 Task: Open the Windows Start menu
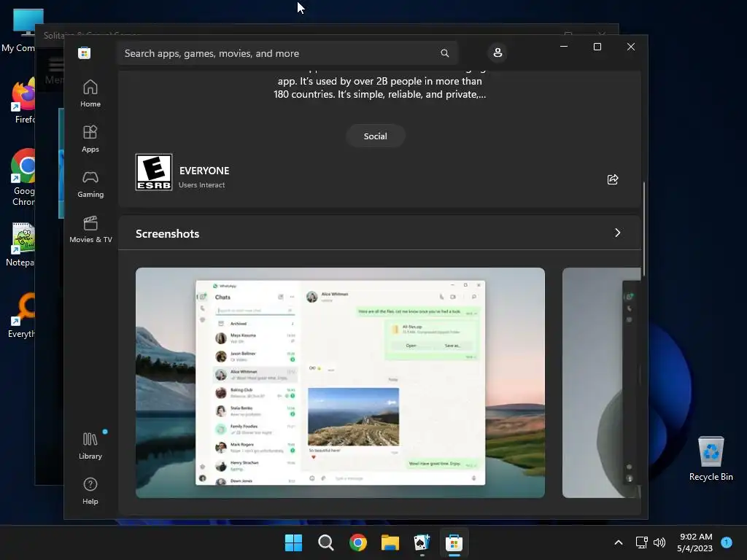click(x=293, y=542)
